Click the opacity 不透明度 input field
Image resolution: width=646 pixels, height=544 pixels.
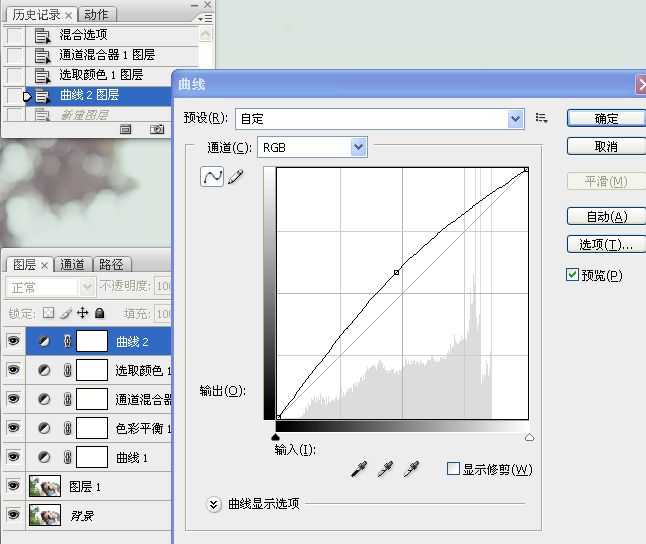point(163,286)
